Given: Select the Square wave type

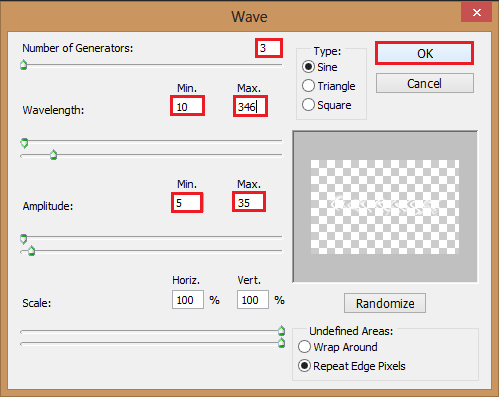Looking at the screenshot, I should coord(327,105).
